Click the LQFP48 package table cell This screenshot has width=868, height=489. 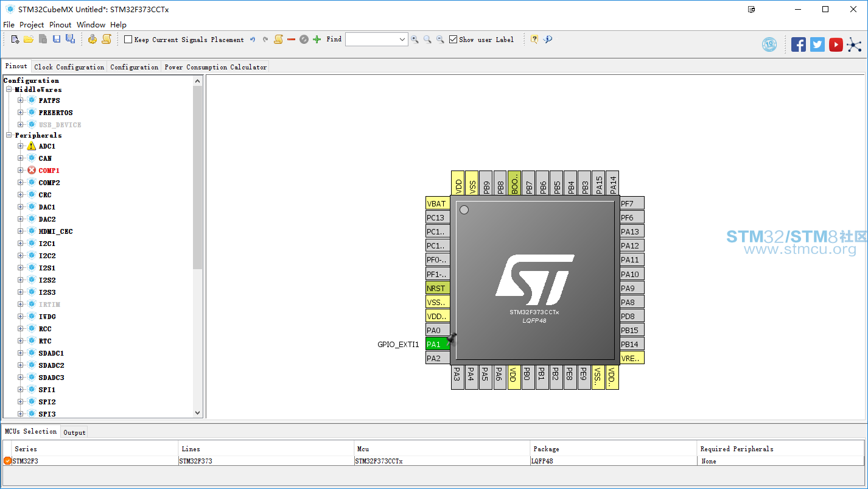613,461
